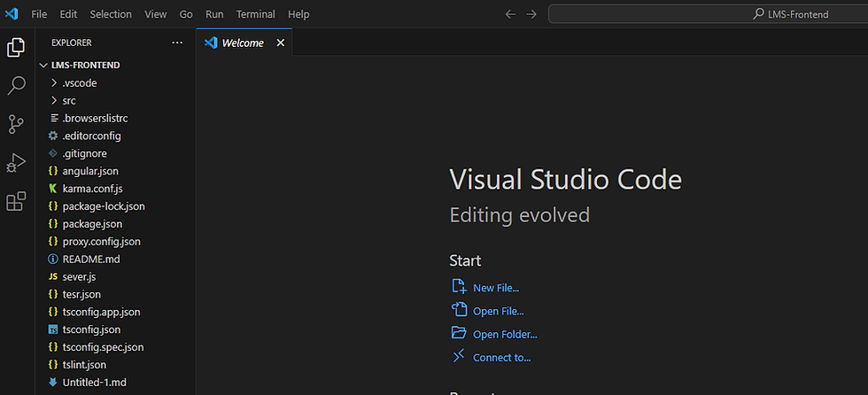This screenshot has width=868, height=395.
Task: Open the Run and Debug view
Action: pos(16,163)
